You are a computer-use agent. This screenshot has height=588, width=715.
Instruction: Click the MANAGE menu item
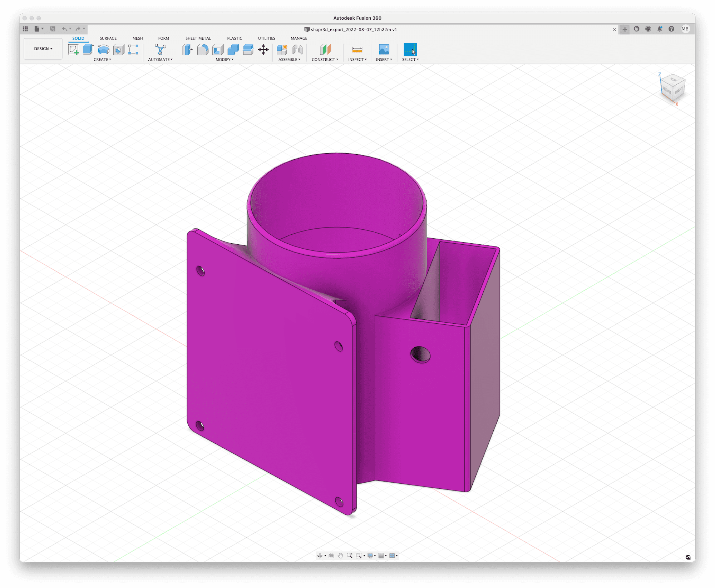(299, 38)
